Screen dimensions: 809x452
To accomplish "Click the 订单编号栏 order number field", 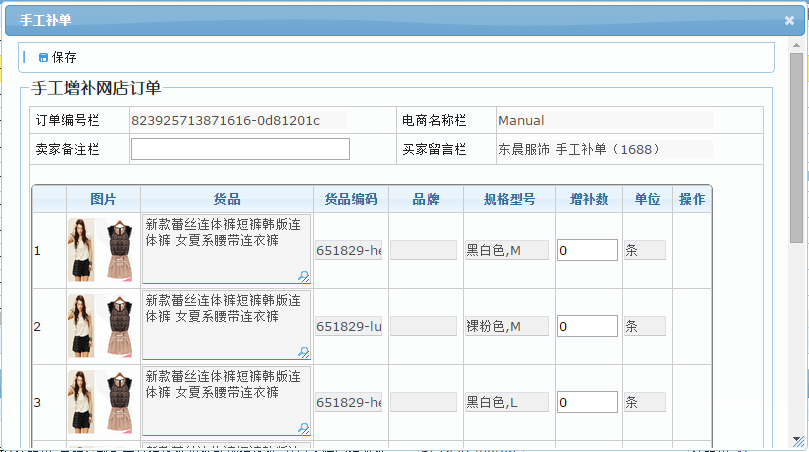I will (x=238, y=120).
